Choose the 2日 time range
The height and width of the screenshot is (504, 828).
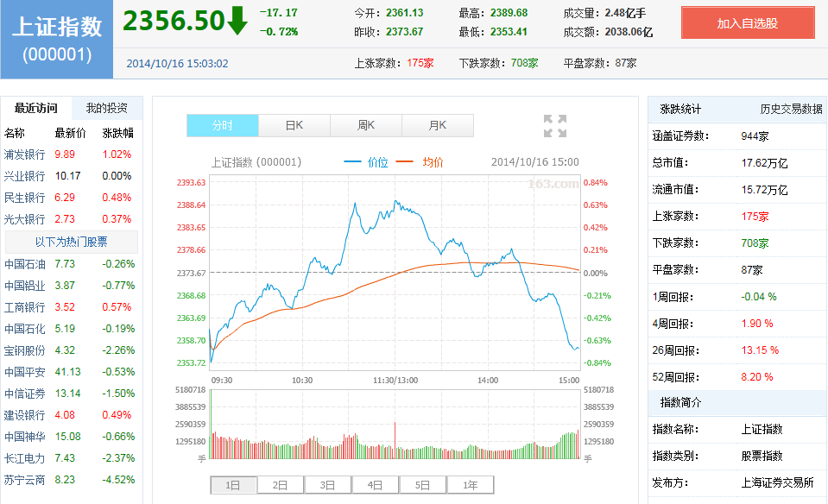(x=280, y=485)
